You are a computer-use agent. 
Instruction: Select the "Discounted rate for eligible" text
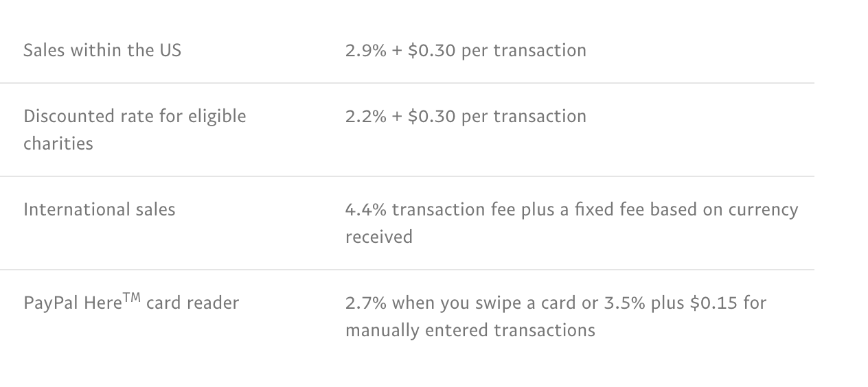pos(135,116)
